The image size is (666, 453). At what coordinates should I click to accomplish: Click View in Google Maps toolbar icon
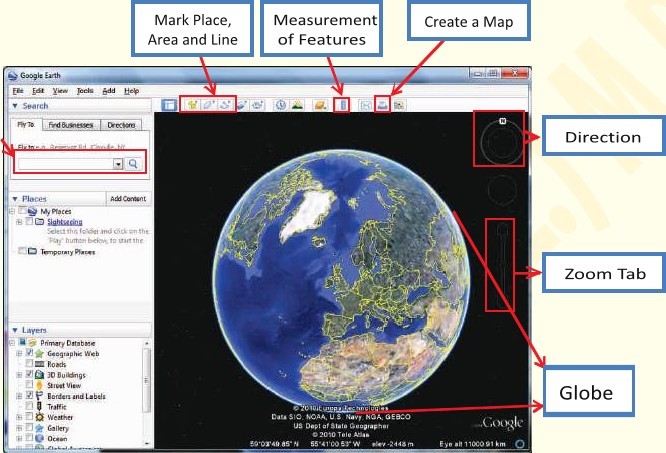(x=399, y=104)
